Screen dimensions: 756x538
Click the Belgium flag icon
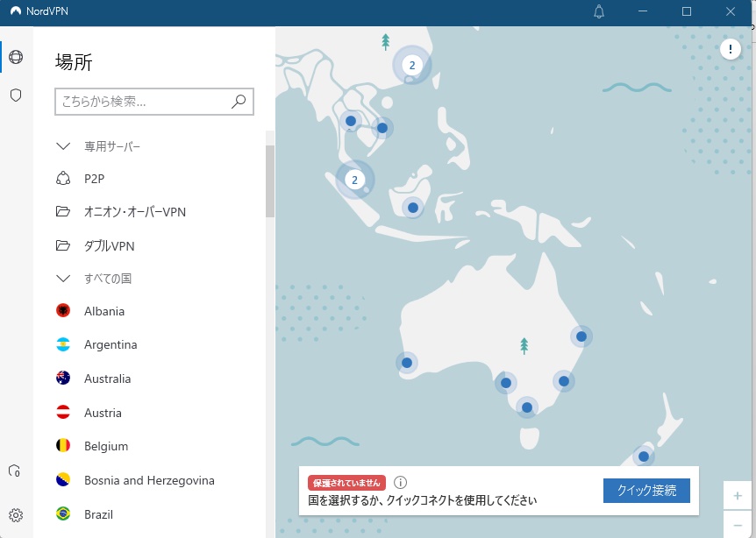point(63,446)
